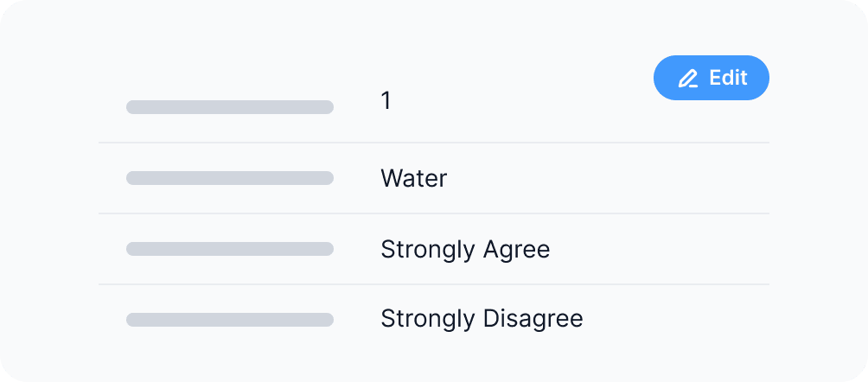Image resolution: width=868 pixels, height=382 pixels.
Task: Click the placeholder label left of "Strongly Disagree"
Action: (x=229, y=320)
